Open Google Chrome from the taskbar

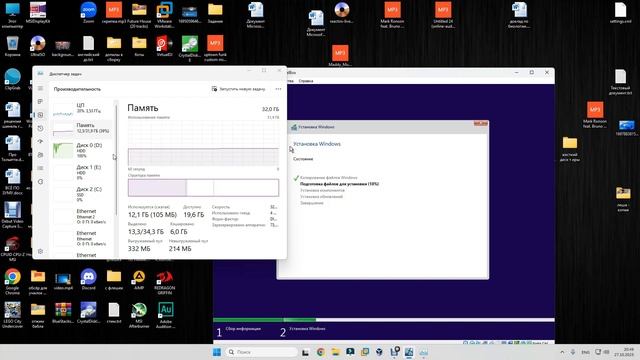coord(320,352)
